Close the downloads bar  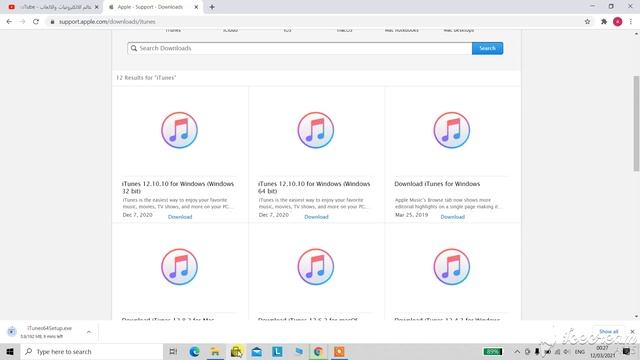[x=632, y=331]
